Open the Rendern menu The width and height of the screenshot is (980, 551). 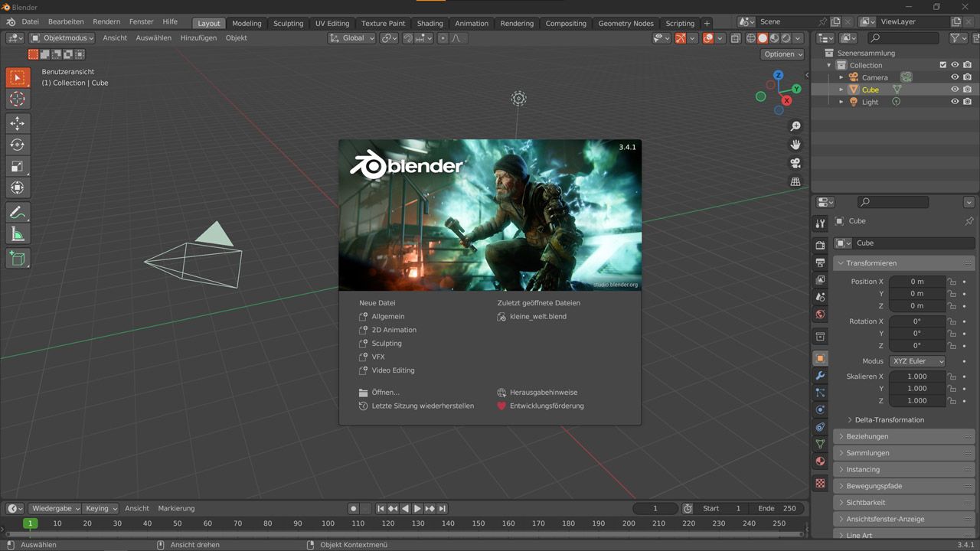[x=106, y=21]
